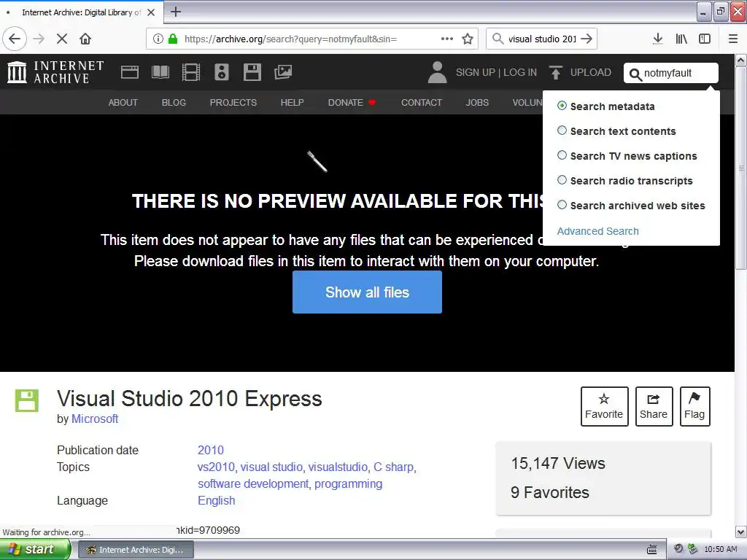Image resolution: width=747 pixels, height=560 pixels.
Task: Click the user avatar silhouette icon
Action: [437, 72]
